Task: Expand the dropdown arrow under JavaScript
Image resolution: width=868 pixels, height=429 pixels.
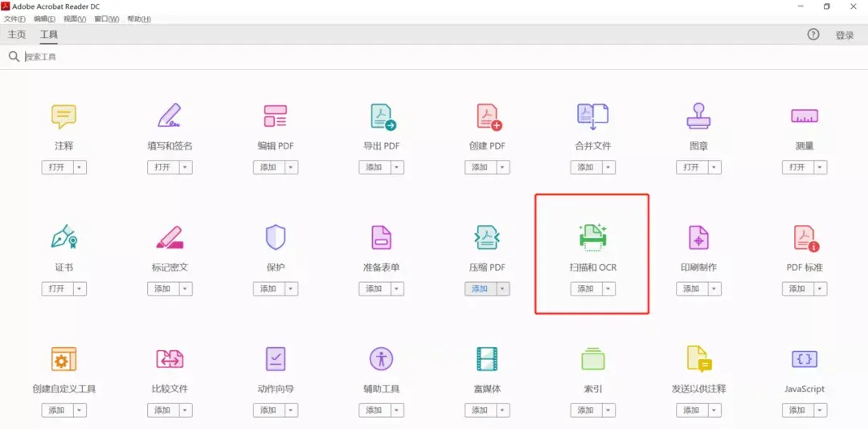Action: tap(821, 411)
